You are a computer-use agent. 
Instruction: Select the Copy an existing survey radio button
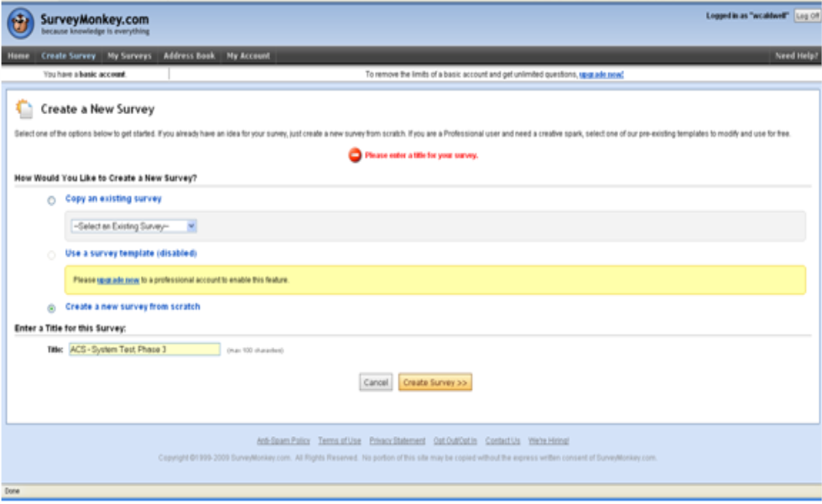tap(52, 200)
